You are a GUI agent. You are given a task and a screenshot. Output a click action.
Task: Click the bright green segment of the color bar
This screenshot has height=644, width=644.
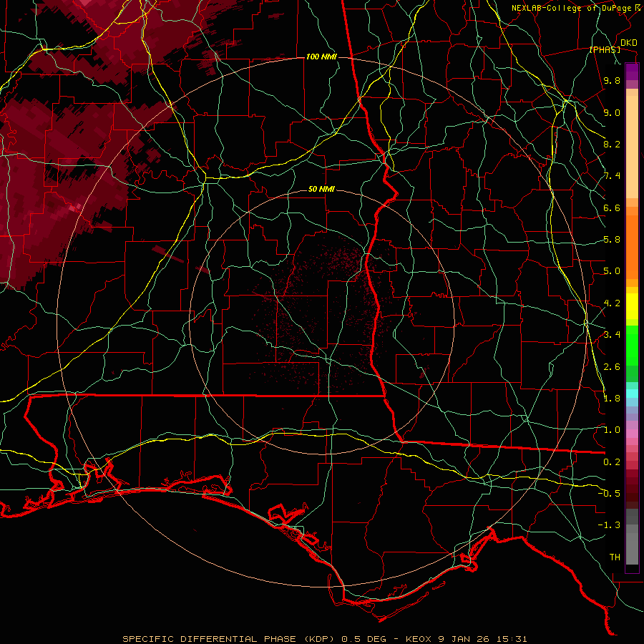632,346
